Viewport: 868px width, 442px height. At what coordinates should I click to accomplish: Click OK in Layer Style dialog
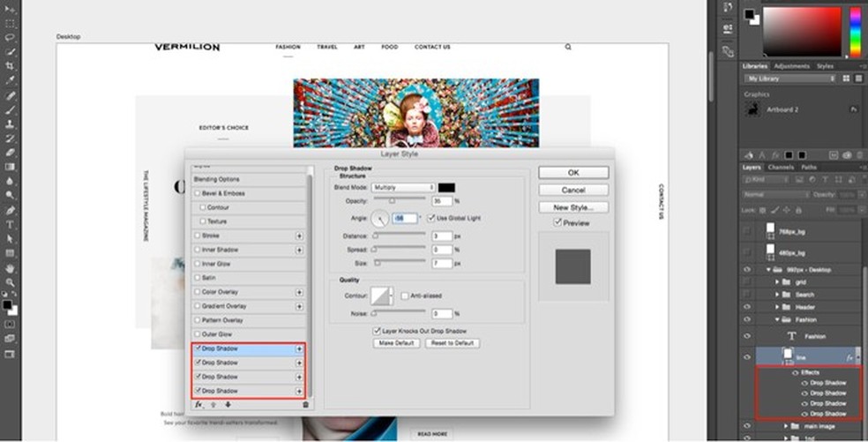[573, 173]
